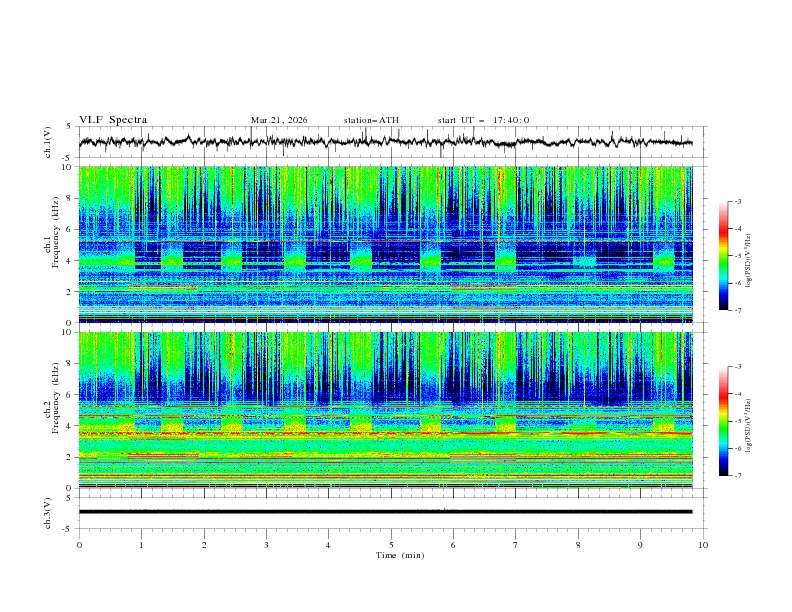The height and width of the screenshot is (612, 792).
Task: Click the time axis tick label "1"
Action: coord(141,545)
